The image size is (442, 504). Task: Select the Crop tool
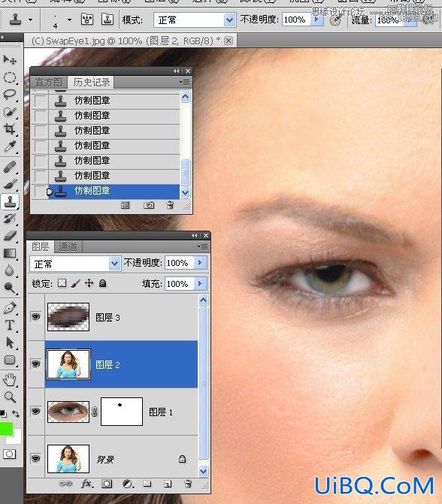(x=9, y=129)
